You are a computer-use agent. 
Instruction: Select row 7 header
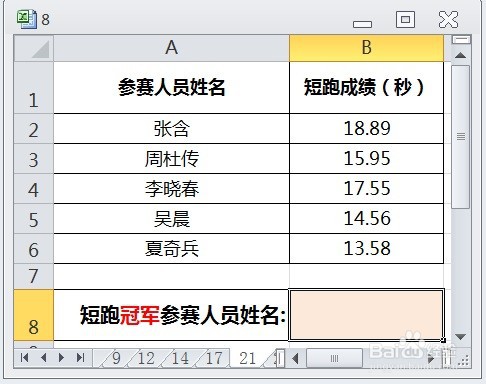pos(34,277)
